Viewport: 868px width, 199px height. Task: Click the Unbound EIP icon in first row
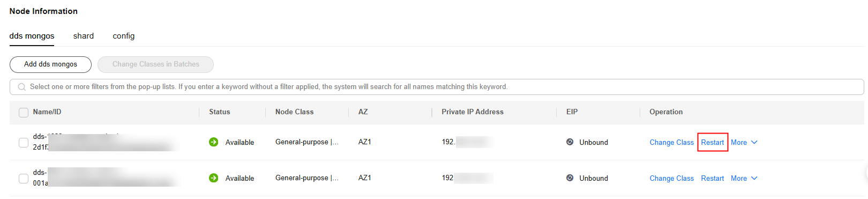click(570, 142)
